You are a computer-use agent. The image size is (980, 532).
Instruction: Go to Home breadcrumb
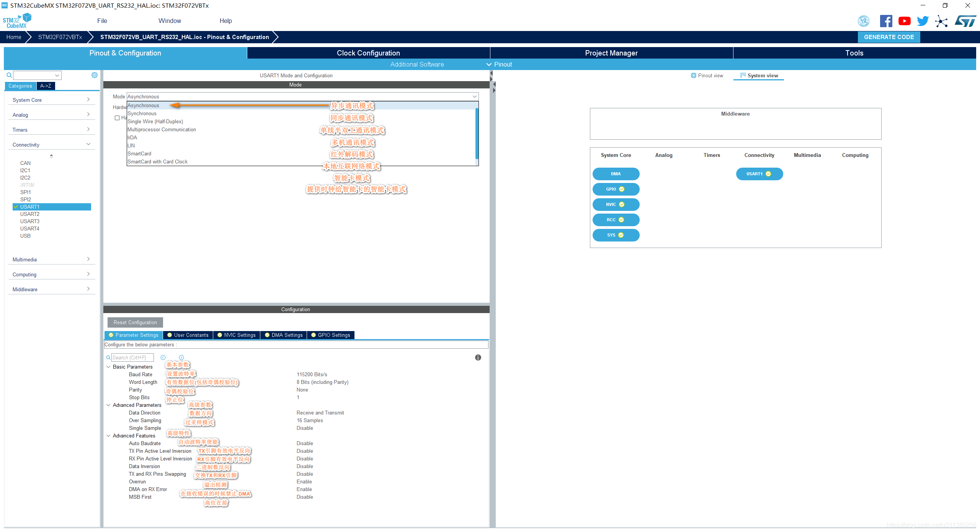(14, 37)
